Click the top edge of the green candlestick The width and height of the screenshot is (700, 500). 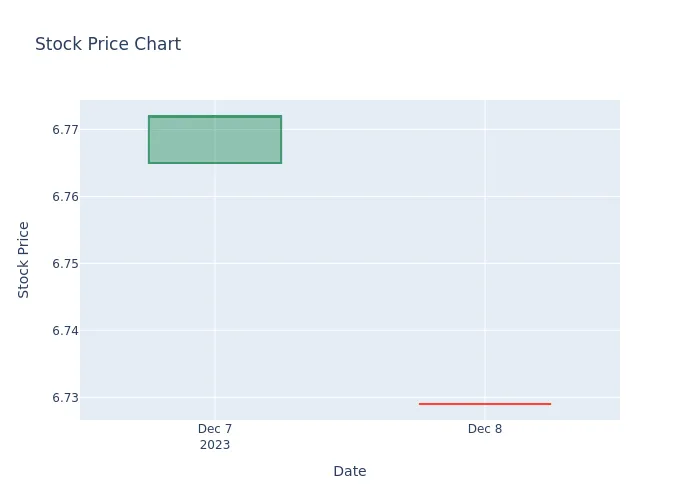(x=215, y=117)
